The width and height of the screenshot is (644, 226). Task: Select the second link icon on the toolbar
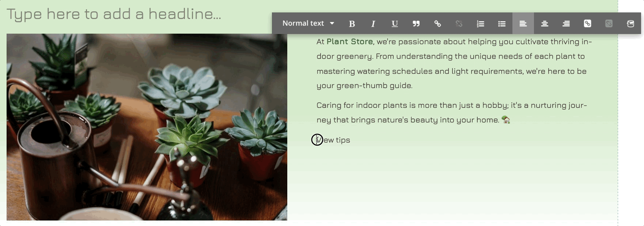(x=587, y=23)
